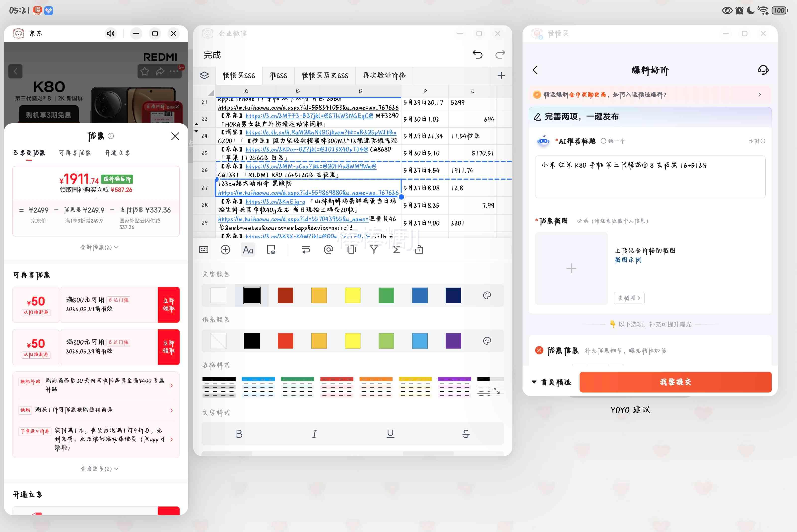Toggle text wrap in the spreadsheet toolbar
Screen dimensions: 797x532
(306, 250)
